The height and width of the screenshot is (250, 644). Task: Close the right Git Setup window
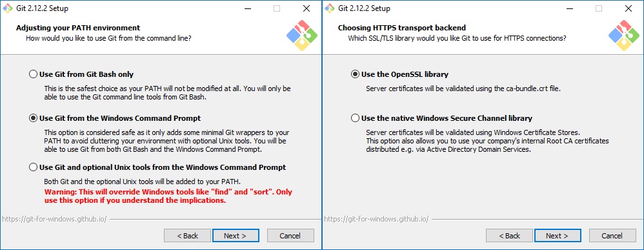[629, 8]
